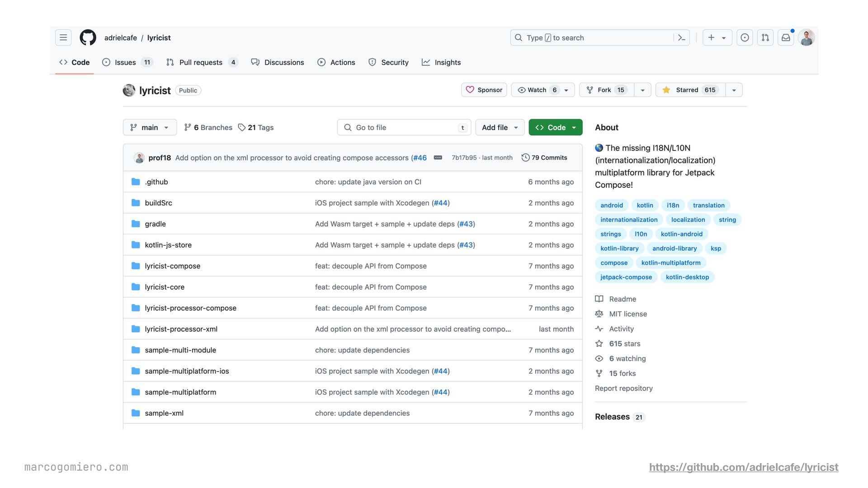
Task: Click the commits history clock icon
Action: [x=525, y=158]
